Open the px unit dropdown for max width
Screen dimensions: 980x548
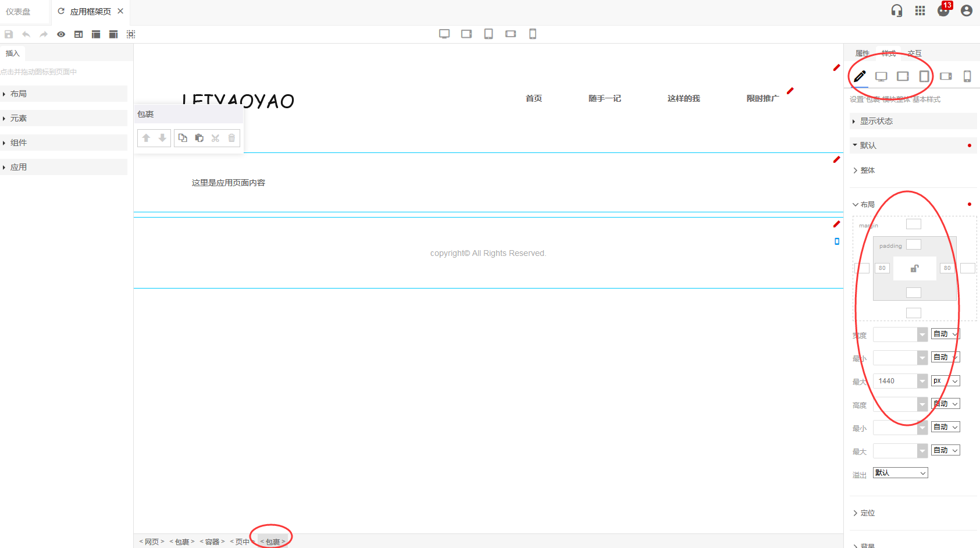(x=945, y=381)
